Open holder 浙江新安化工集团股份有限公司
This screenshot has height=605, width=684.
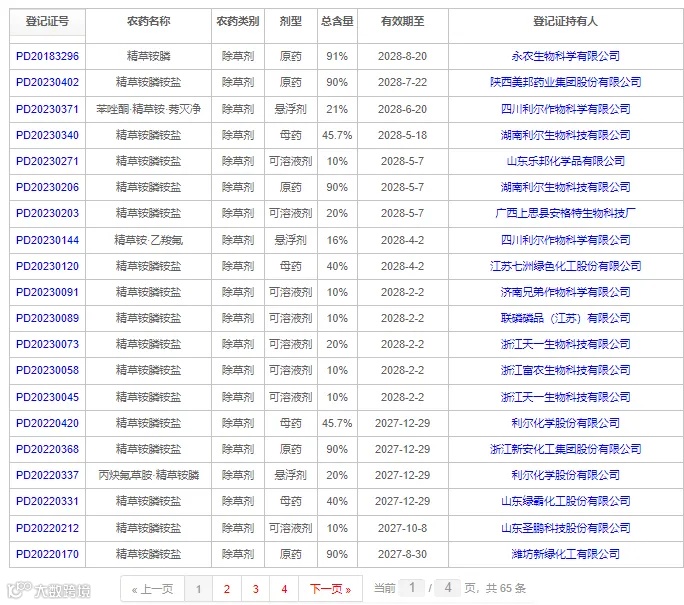coord(566,449)
